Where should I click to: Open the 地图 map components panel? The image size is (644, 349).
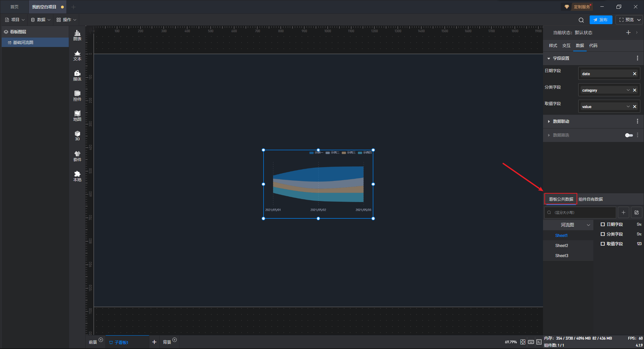coord(77,116)
